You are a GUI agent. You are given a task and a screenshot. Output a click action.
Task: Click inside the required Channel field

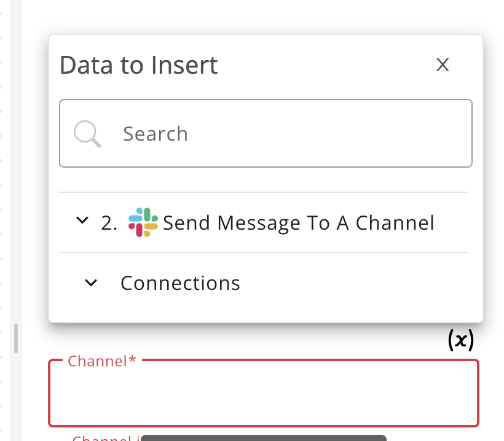(263, 393)
